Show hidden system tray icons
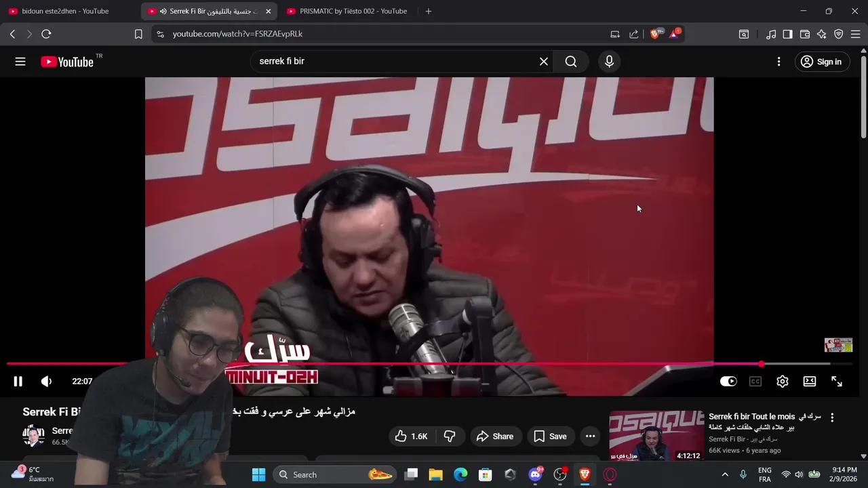 [725, 474]
